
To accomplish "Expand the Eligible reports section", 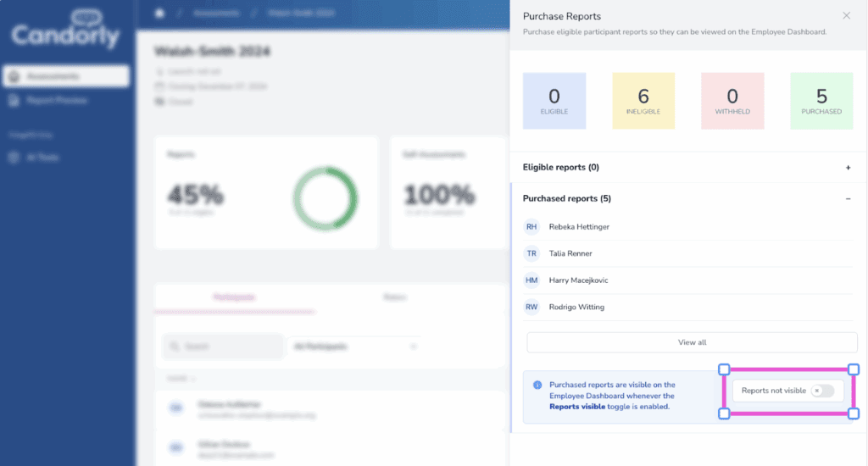I will click(x=848, y=168).
